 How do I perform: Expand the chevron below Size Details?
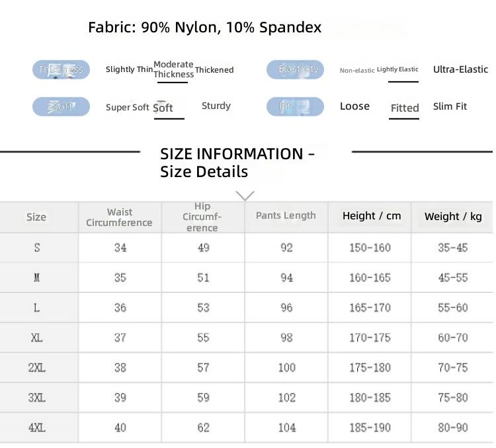pos(245,196)
